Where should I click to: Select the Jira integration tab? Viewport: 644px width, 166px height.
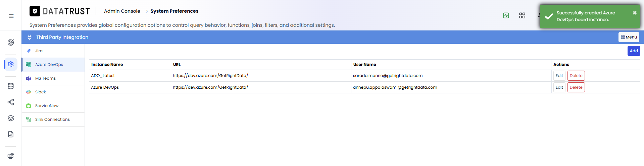click(53, 51)
